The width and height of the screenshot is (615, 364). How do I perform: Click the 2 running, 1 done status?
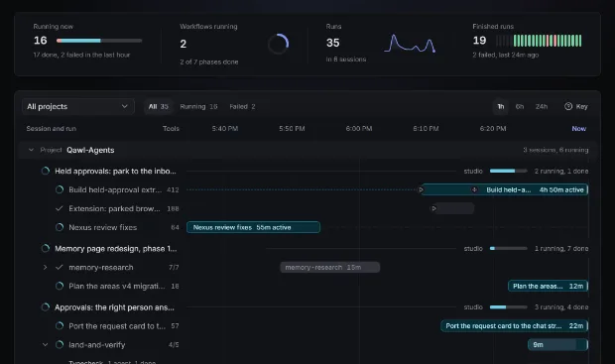coord(561,171)
